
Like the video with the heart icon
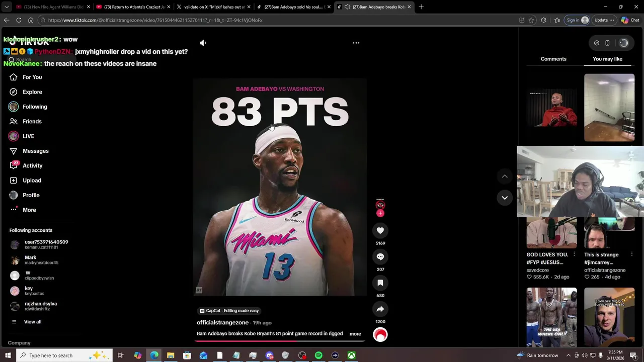[x=380, y=230]
